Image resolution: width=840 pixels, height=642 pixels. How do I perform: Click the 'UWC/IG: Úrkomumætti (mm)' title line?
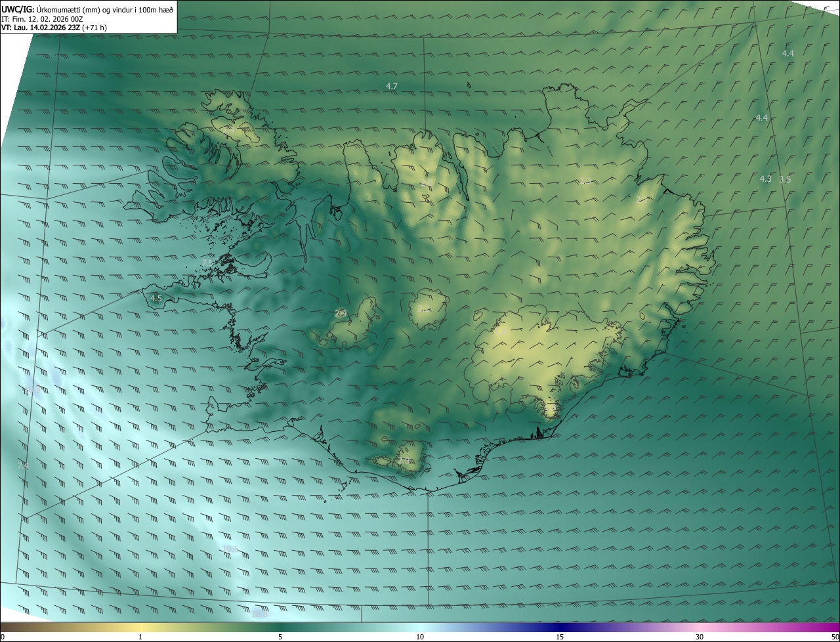tap(88, 9)
